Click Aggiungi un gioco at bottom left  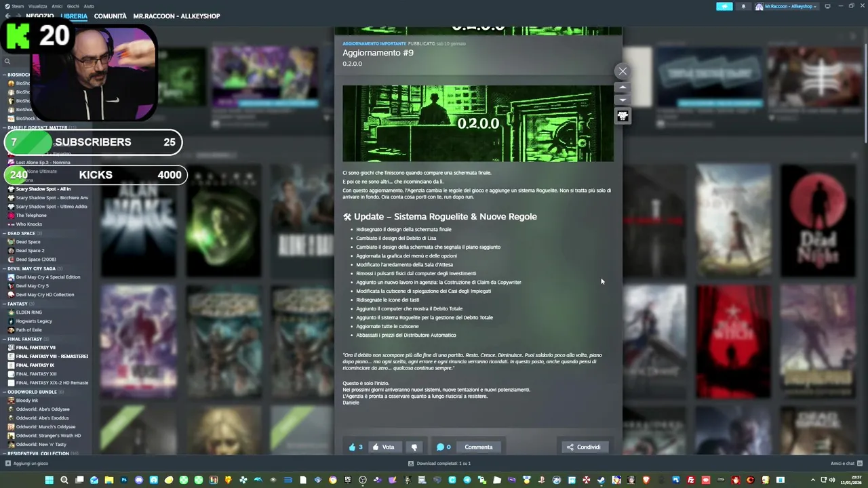coord(26,464)
